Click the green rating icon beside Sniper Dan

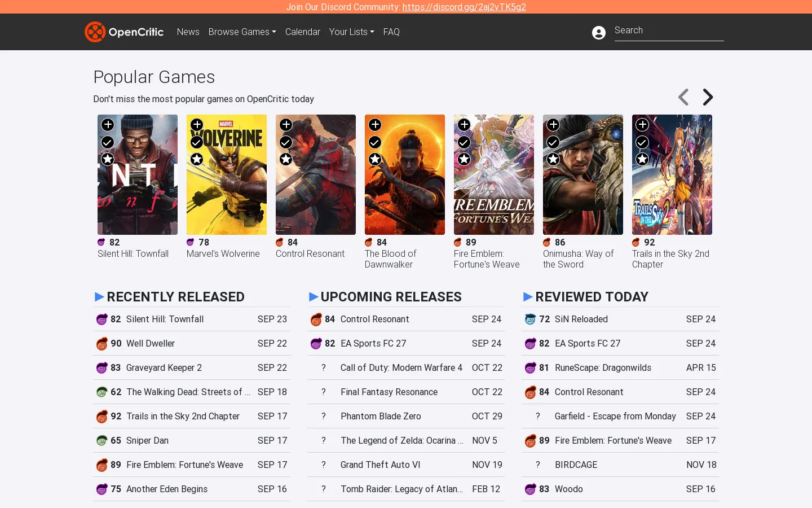coord(102,441)
